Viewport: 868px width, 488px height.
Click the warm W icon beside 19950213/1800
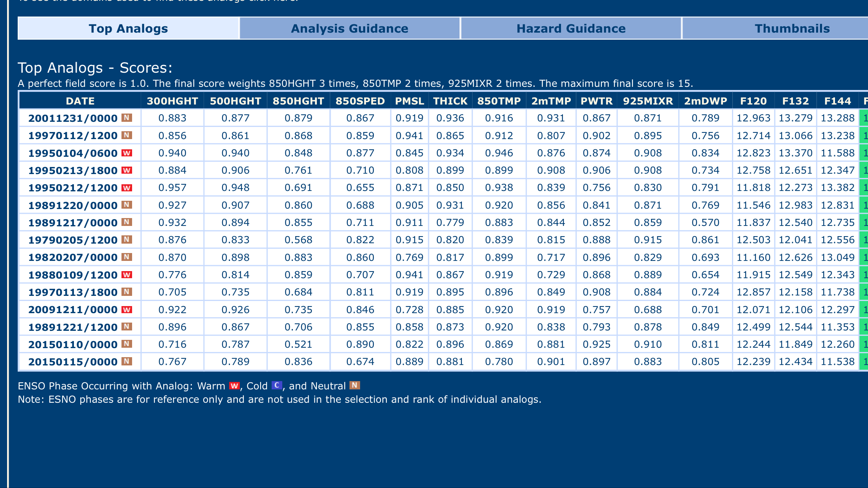[127, 170]
